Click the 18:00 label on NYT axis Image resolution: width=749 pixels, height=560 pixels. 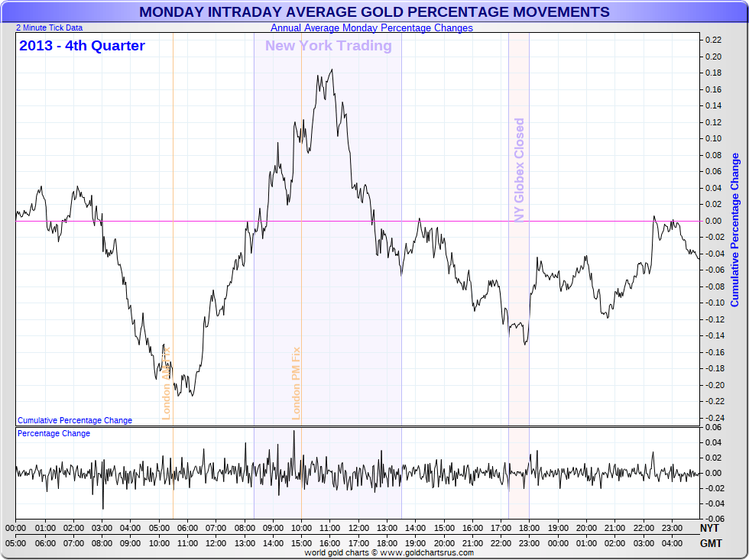click(529, 528)
